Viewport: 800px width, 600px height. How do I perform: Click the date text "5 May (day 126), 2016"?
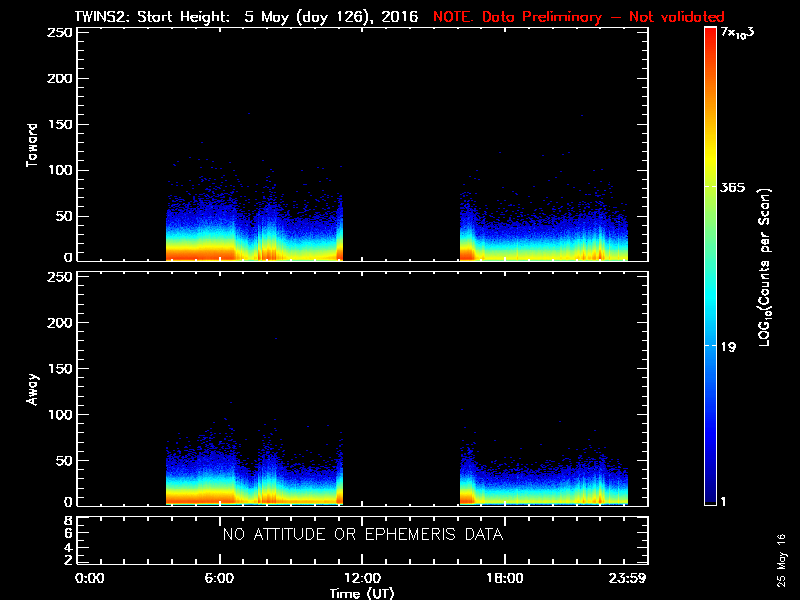(x=331, y=17)
